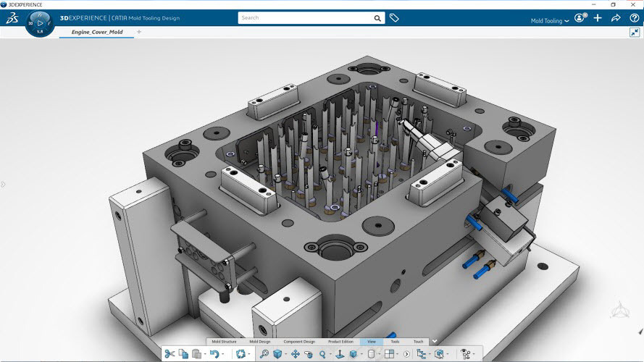Image resolution: width=644 pixels, height=362 pixels.
Task: Click the Share arrow icon
Action: pyautogui.click(x=616, y=18)
